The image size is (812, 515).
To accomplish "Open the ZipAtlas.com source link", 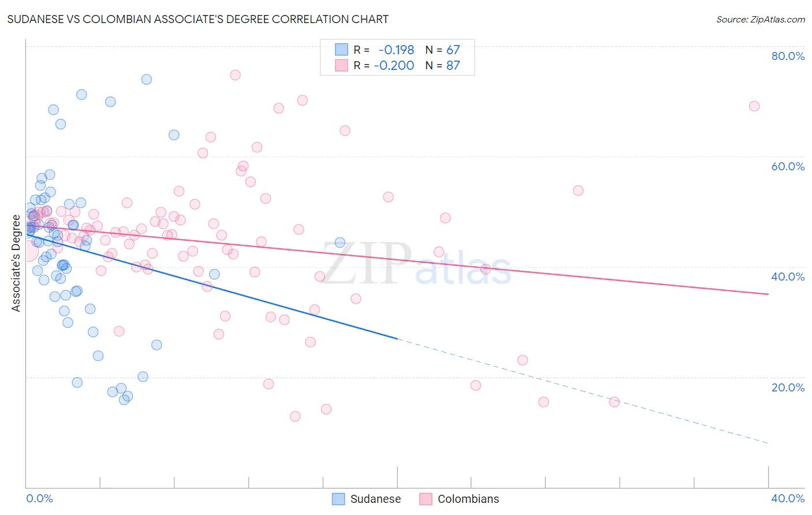I will pos(761,19).
